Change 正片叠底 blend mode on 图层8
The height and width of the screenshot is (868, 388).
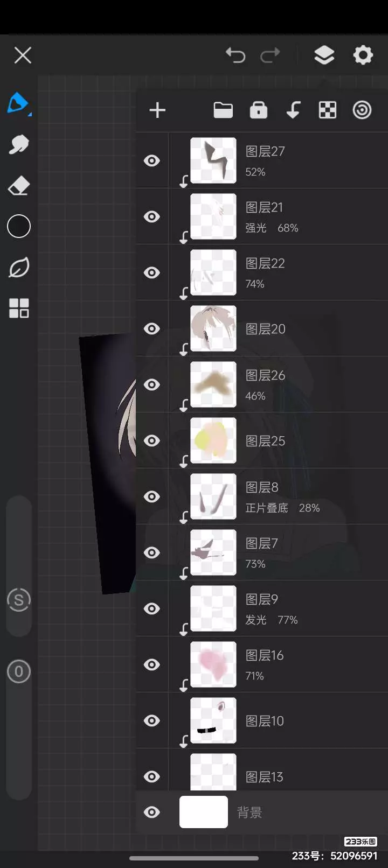click(267, 508)
